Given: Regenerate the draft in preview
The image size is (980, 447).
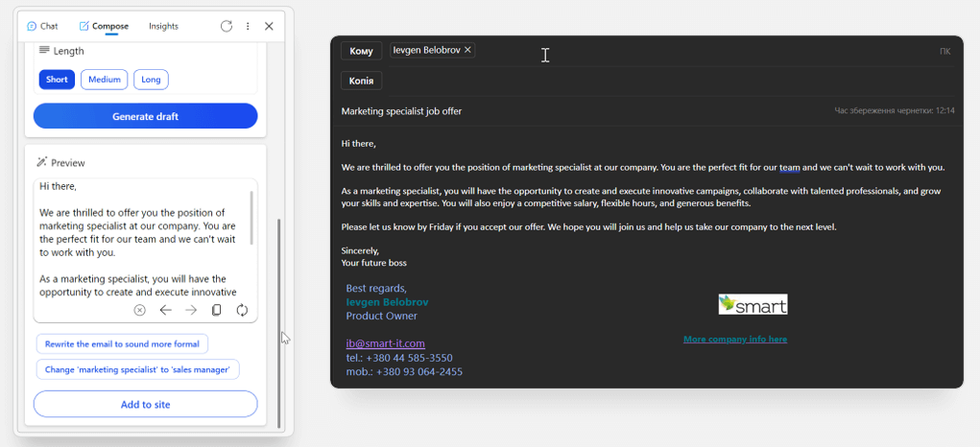Looking at the screenshot, I should (242, 310).
